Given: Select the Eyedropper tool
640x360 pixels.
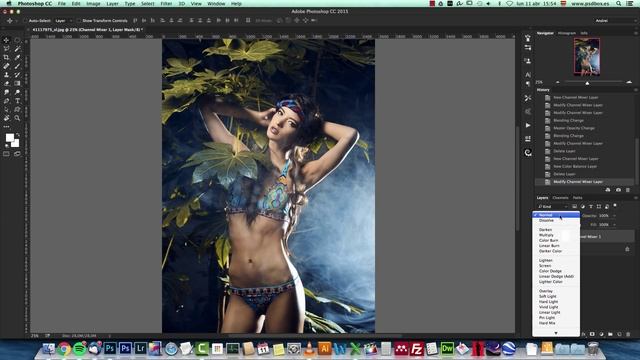Looking at the screenshot, I should click(x=17, y=58).
